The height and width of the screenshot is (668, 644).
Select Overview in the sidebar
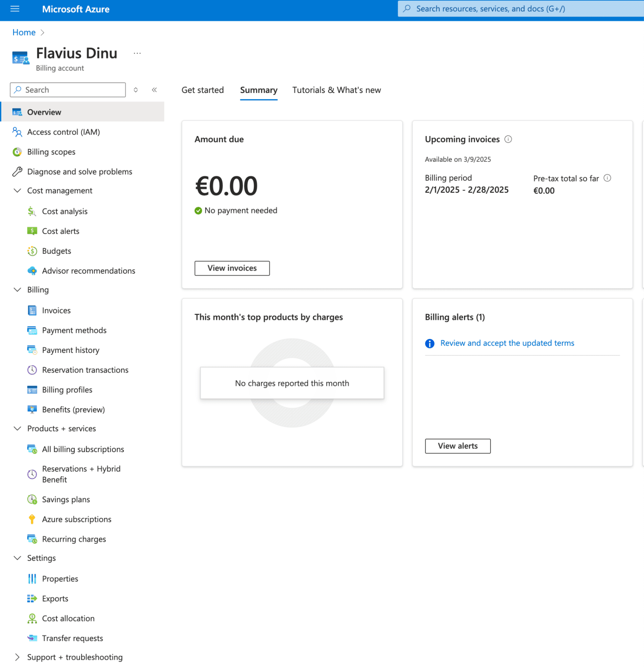(x=82, y=112)
